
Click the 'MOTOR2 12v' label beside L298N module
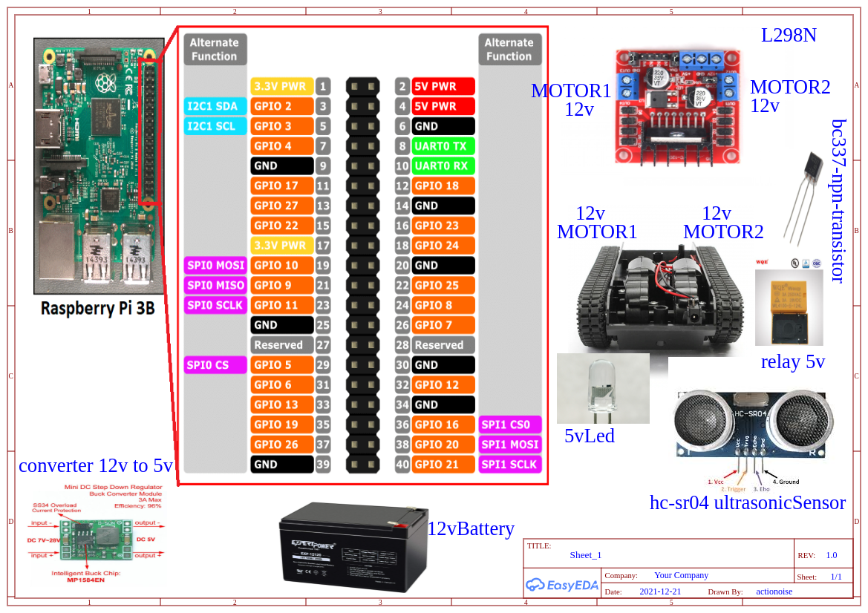(790, 96)
